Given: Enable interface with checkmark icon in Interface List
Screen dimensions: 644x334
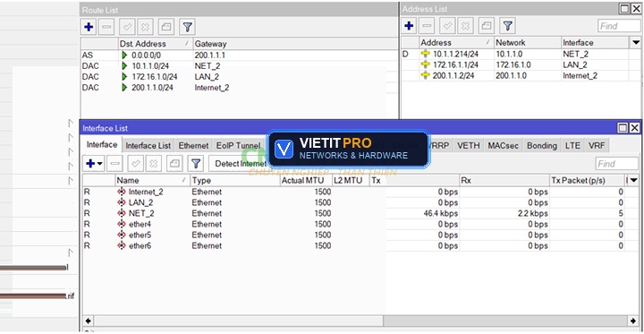Looking at the screenshot, I should click(136, 163).
